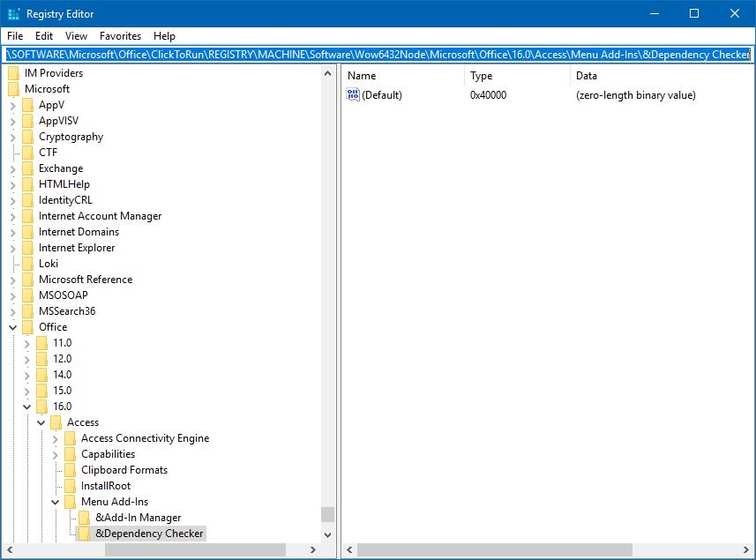Select the 12.0 key
This screenshot has height=560, width=756.
point(63,359)
